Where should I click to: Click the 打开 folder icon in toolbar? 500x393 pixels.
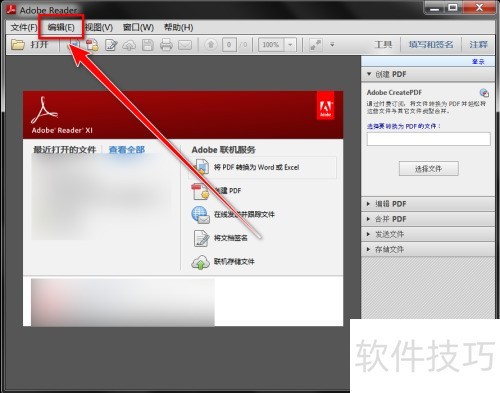pos(18,44)
